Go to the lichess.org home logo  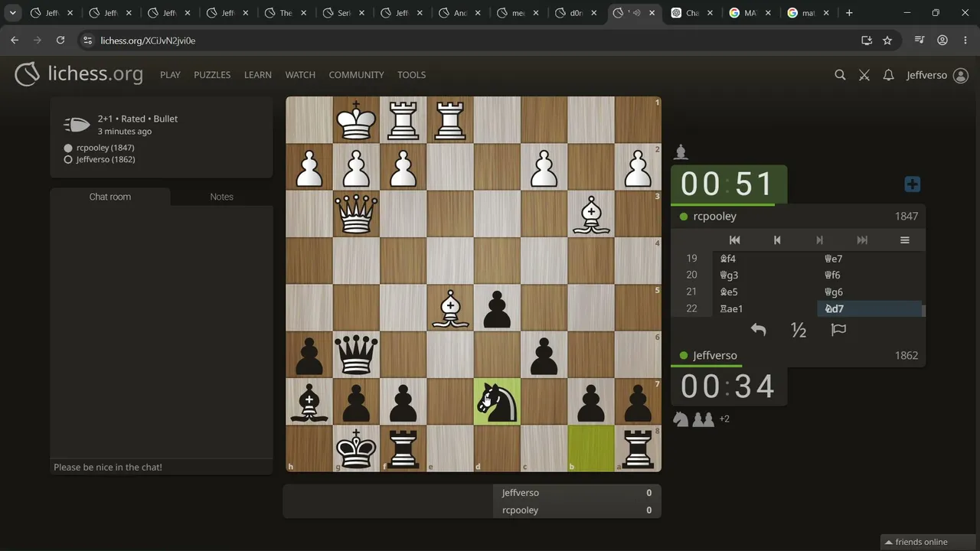[x=79, y=74]
